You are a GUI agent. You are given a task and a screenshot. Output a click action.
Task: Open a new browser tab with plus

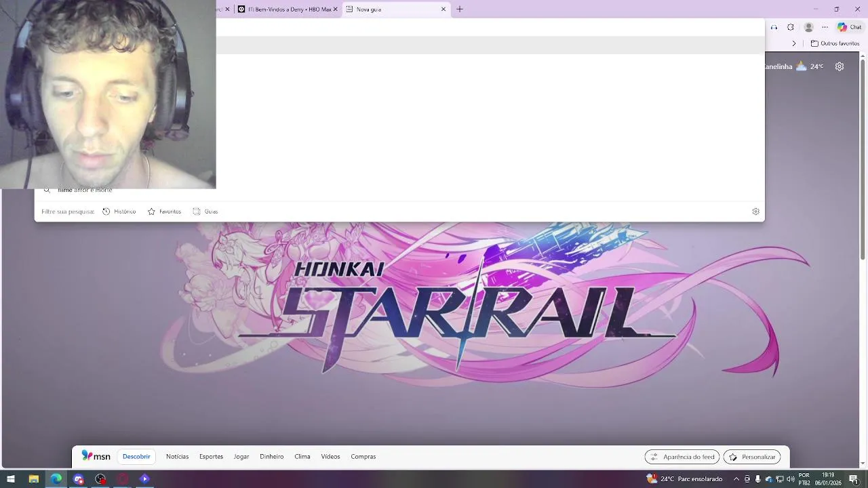460,9
